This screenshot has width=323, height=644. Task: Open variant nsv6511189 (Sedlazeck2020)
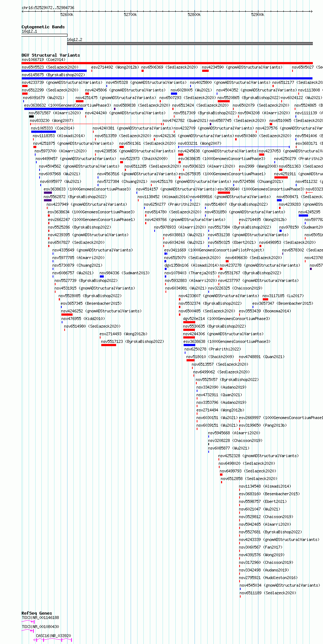[268, 593]
